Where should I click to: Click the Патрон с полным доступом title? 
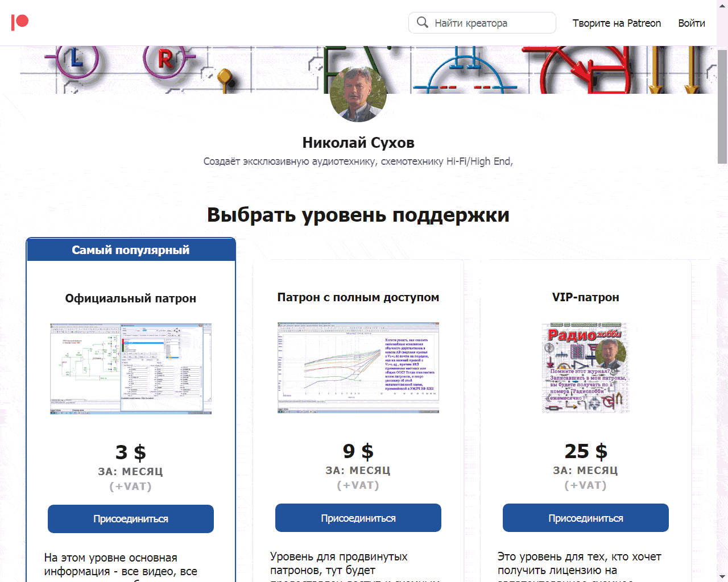[358, 297]
